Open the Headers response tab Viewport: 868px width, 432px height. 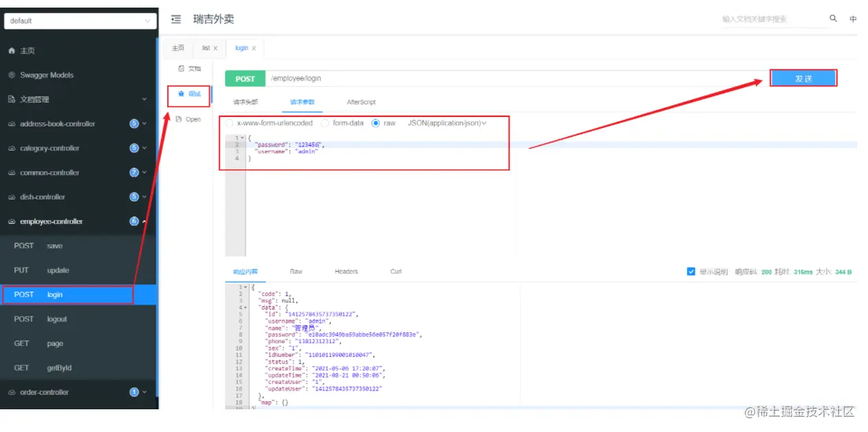pyautogui.click(x=346, y=272)
